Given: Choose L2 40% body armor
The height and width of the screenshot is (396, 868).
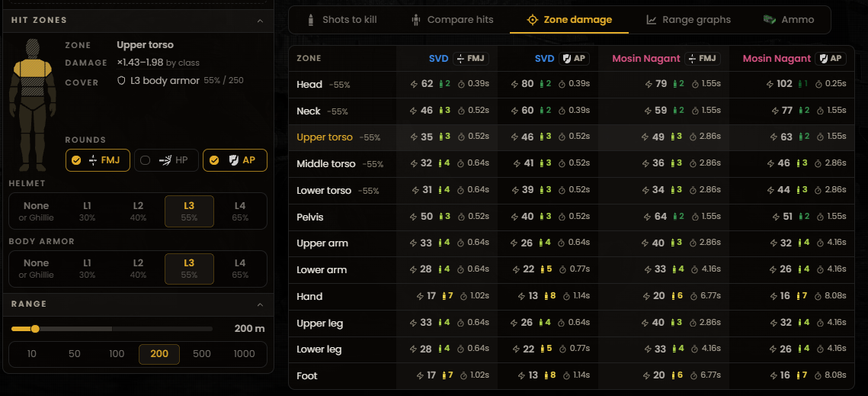Looking at the screenshot, I should [138, 269].
